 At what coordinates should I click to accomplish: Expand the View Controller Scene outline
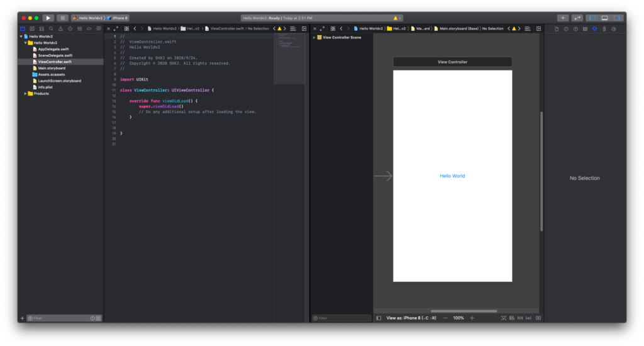314,37
